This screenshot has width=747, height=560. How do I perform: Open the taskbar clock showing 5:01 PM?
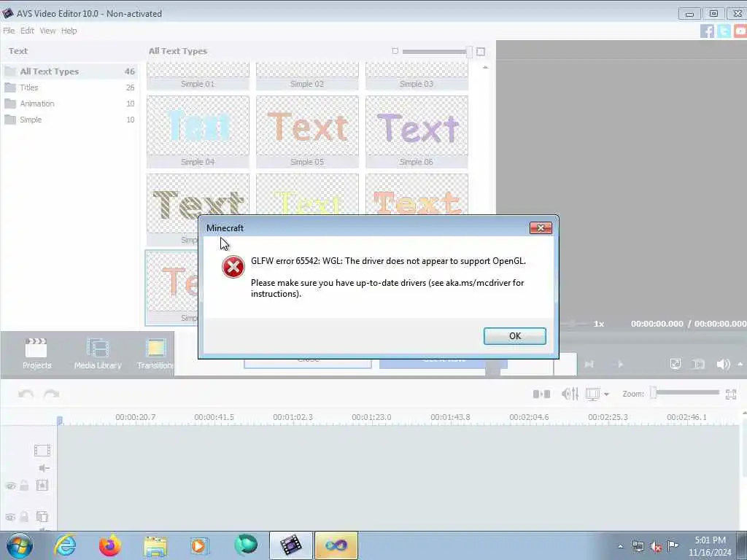click(x=710, y=545)
